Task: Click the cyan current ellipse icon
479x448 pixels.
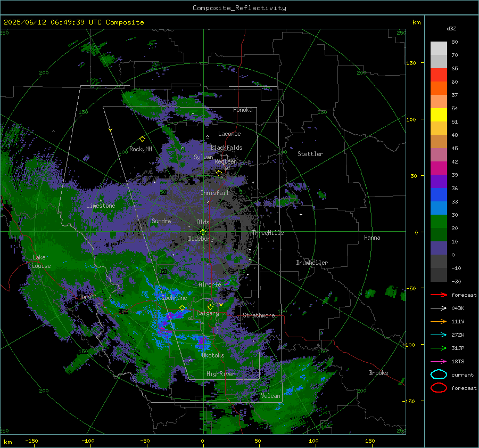Action: [x=439, y=374]
